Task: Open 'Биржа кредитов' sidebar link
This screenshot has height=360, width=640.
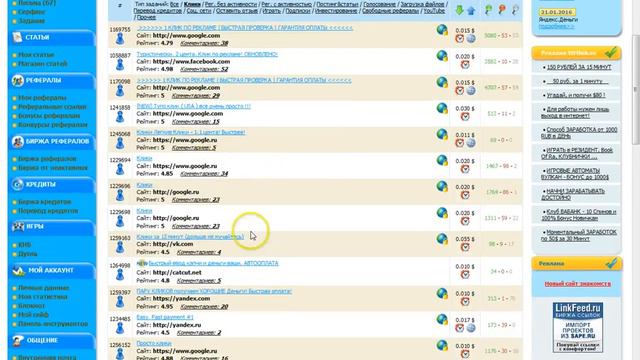Action: point(44,202)
